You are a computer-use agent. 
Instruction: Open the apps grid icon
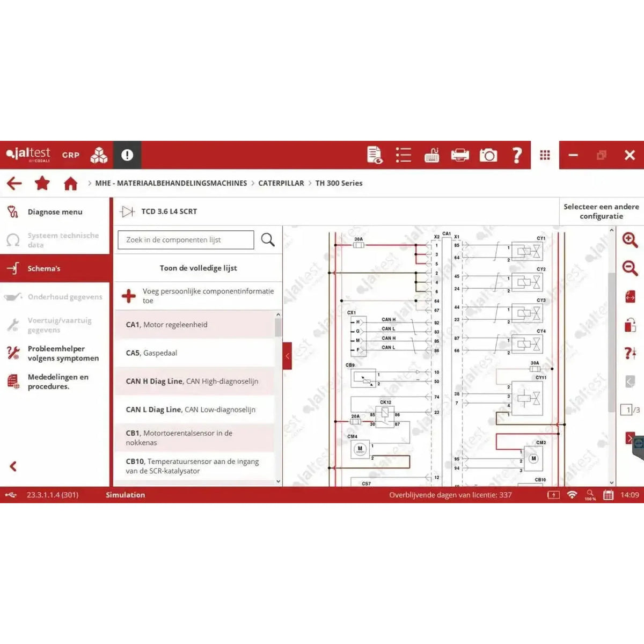pyautogui.click(x=545, y=155)
